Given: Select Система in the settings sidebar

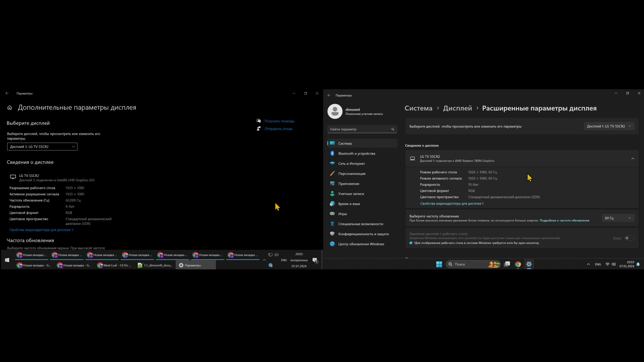Looking at the screenshot, I should [345, 143].
